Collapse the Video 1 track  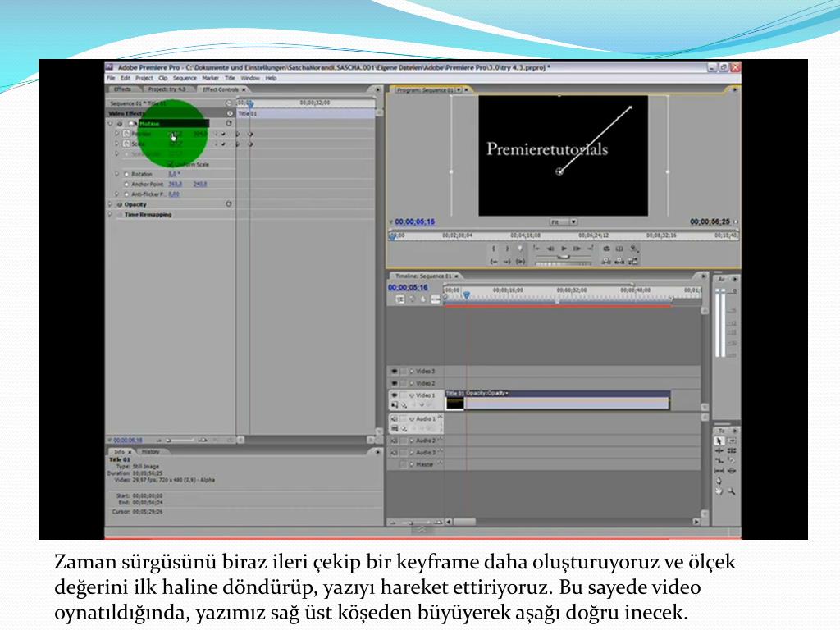click(412, 395)
